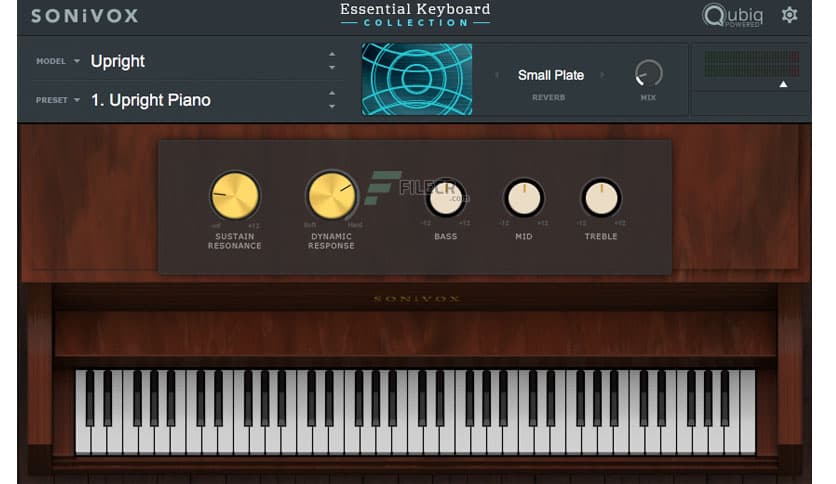Click the MID EQ knob

pos(524,198)
